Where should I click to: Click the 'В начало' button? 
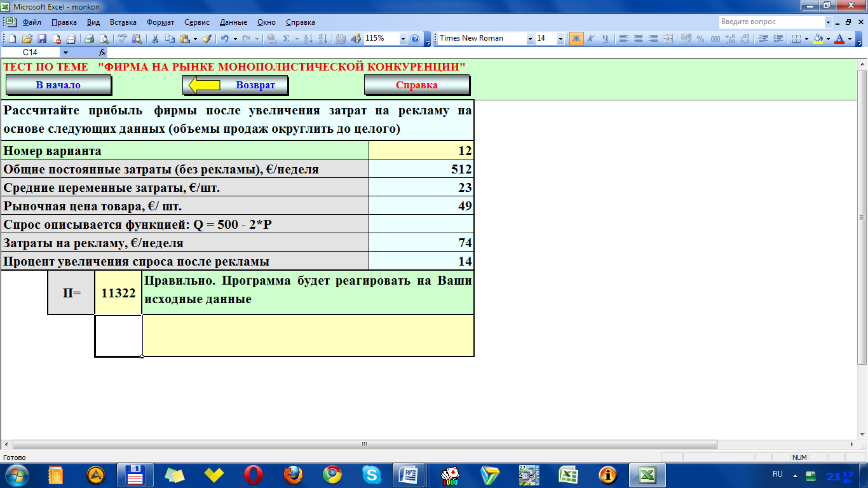(x=58, y=85)
